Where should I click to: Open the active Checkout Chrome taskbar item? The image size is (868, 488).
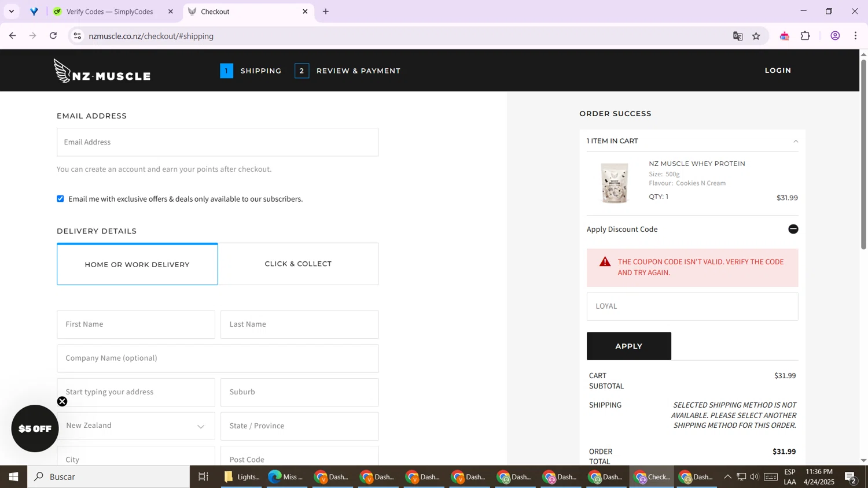tap(652, 477)
